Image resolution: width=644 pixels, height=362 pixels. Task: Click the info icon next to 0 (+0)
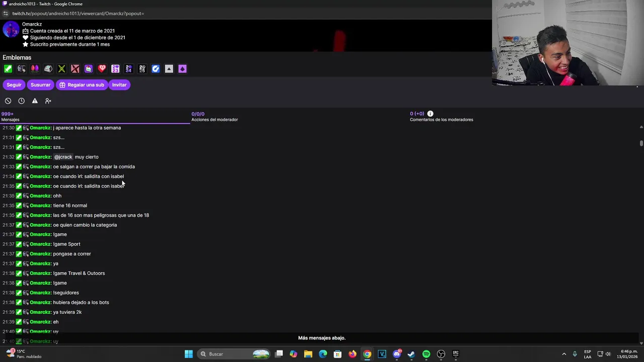(x=430, y=114)
